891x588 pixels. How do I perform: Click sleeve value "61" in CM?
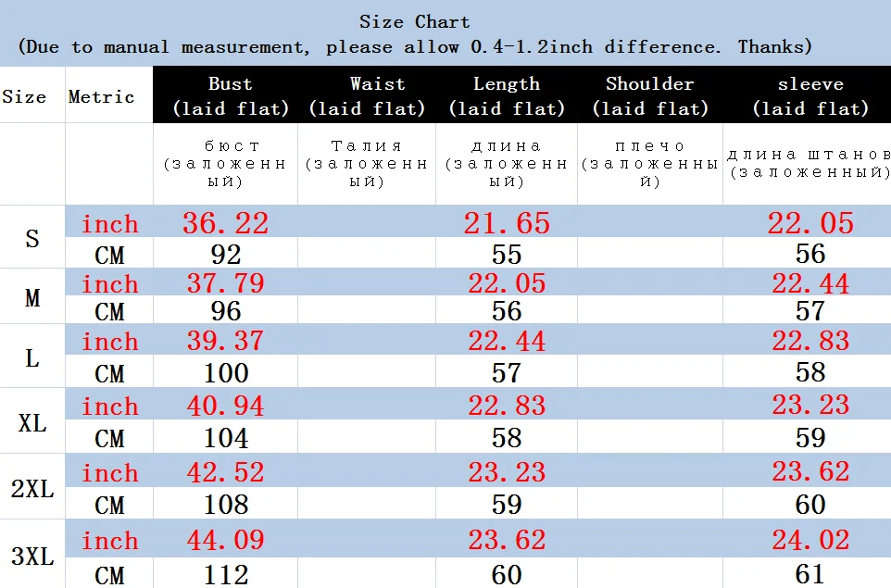(x=810, y=575)
